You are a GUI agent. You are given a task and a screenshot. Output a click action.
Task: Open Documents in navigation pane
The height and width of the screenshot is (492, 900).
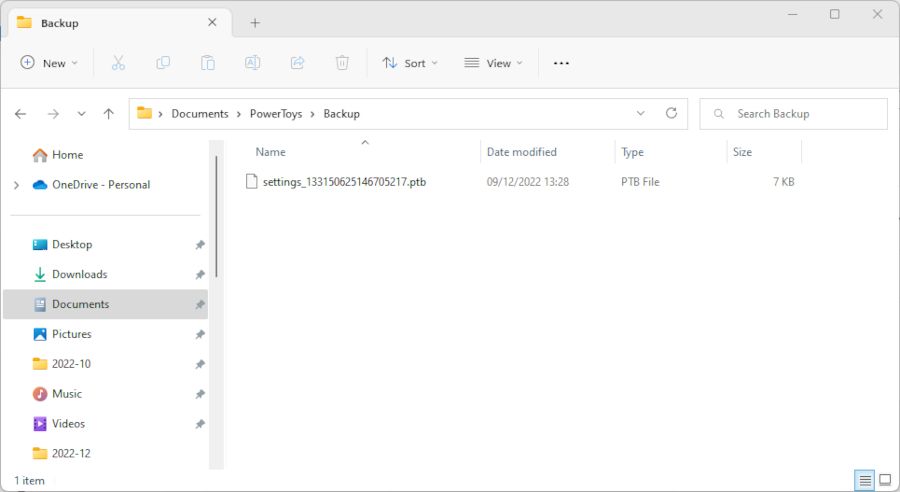[x=105, y=304]
